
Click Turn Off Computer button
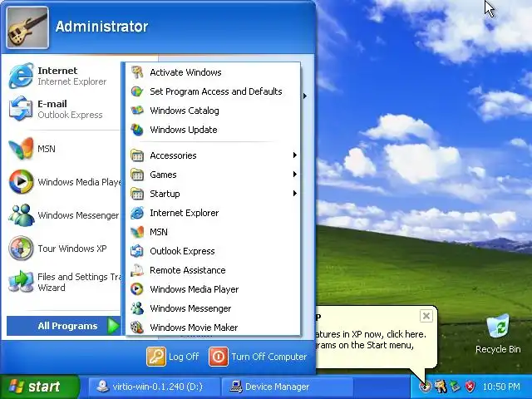point(258,357)
